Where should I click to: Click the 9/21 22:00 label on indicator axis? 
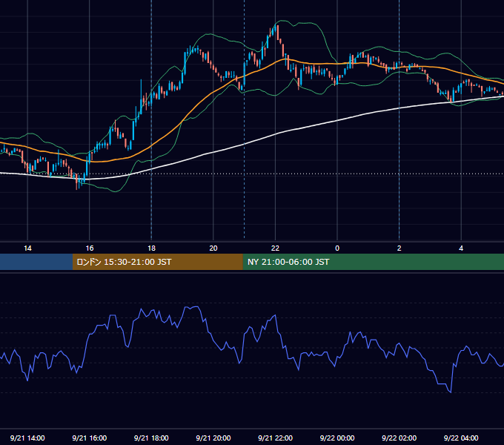tap(275, 438)
